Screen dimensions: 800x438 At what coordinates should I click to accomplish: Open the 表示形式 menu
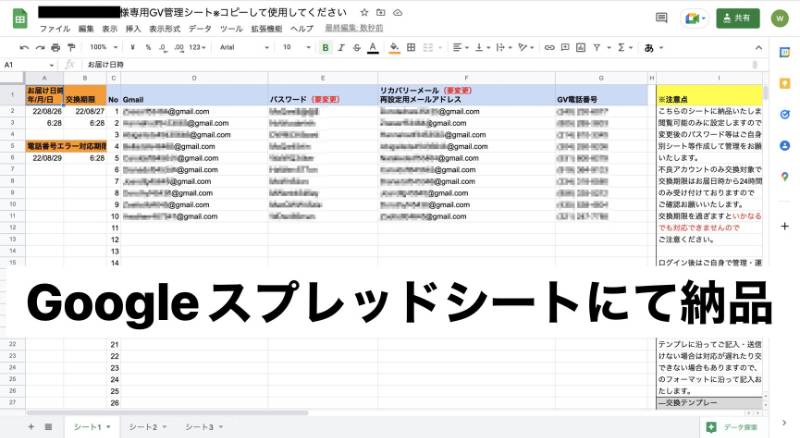(164, 29)
